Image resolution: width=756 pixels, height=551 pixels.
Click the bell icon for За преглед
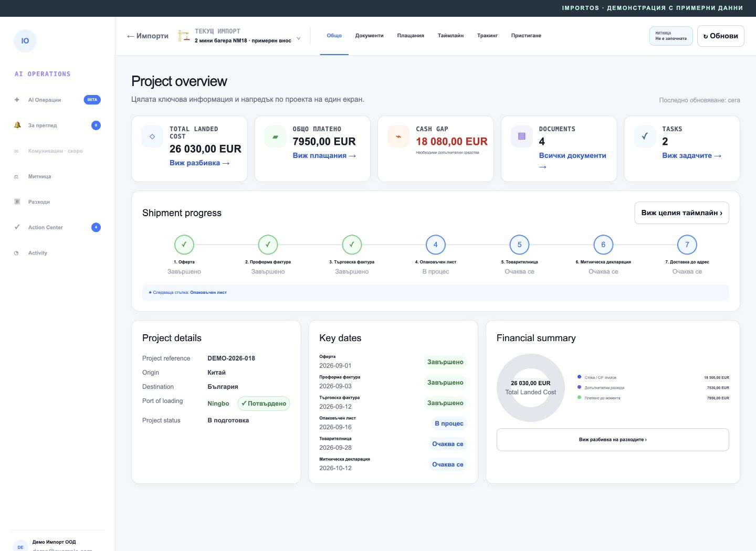pyautogui.click(x=17, y=125)
